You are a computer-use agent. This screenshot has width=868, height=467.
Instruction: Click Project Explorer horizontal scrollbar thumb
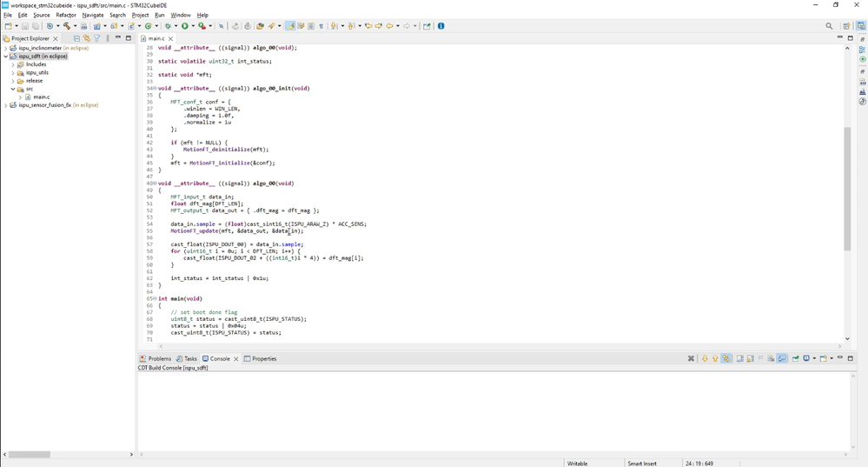[30, 454]
